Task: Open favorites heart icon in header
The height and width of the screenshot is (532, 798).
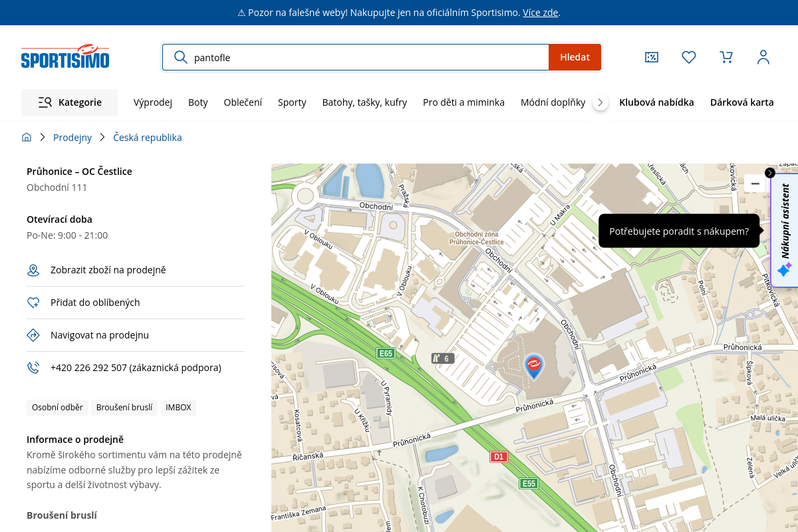Action: (x=689, y=57)
